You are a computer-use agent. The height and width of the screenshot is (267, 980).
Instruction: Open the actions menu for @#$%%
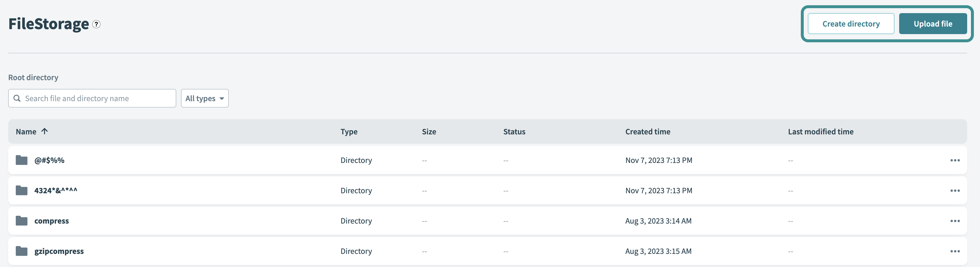click(955, 160)
